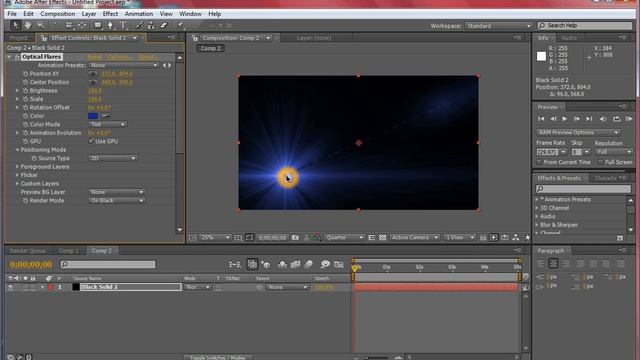Toggle the Use GPU checkbox

pos(91,141)
